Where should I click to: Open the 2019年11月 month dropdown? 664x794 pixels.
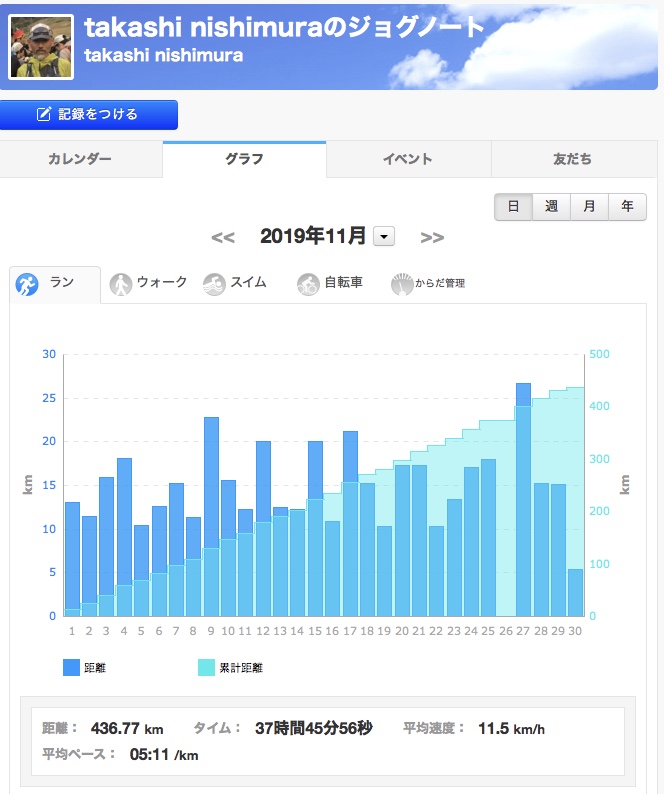click(384, 237)
